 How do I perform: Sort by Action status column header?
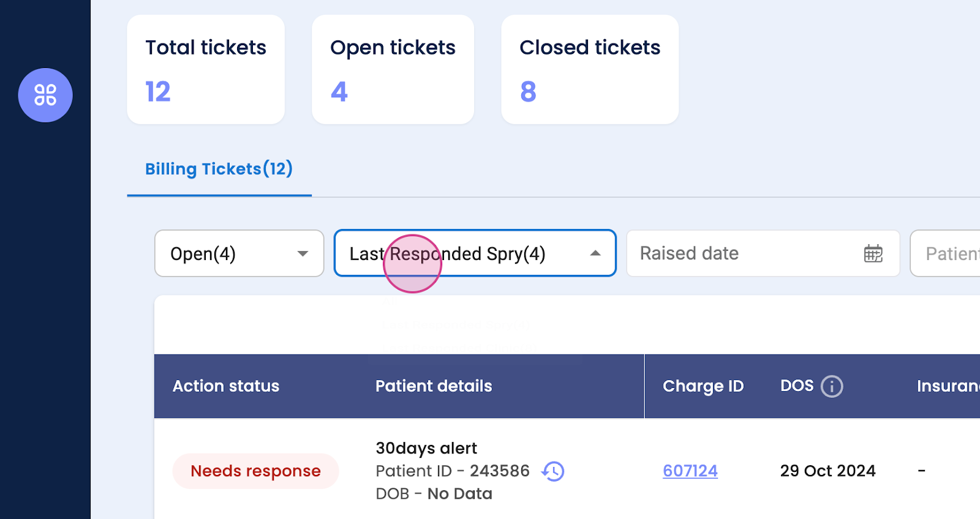[x=226, y=386]
